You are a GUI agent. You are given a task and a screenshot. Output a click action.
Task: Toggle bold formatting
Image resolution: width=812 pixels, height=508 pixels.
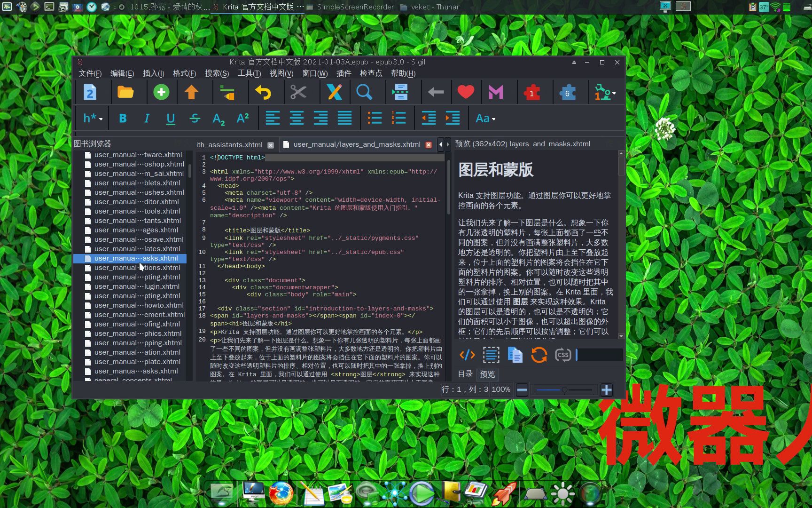click(x=123, y=119)
